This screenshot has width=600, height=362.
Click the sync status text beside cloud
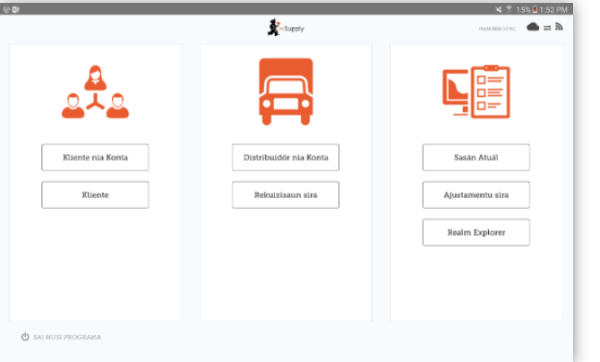tap(497, 29)
